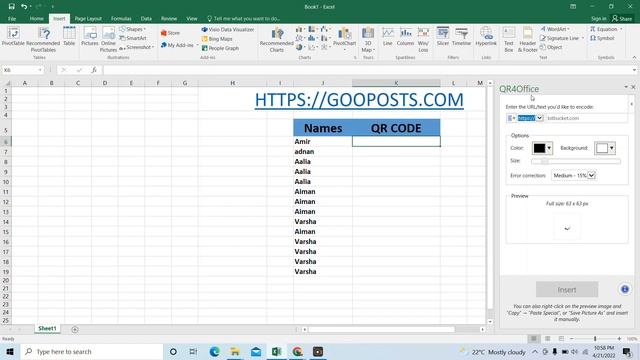The image size is (640, 360).
Task: Open People Graph add-in
Action: pos(220,48)
